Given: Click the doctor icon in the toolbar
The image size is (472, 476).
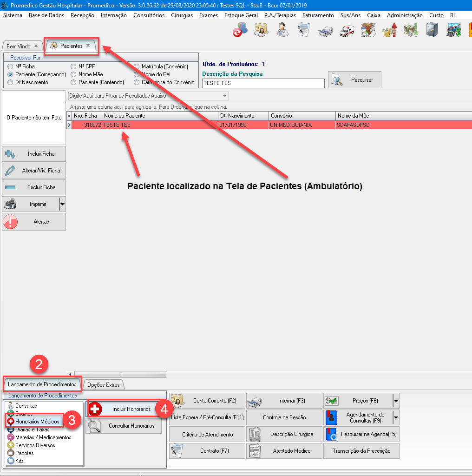Looking at the screenshot, I should (x=282, y=30).
